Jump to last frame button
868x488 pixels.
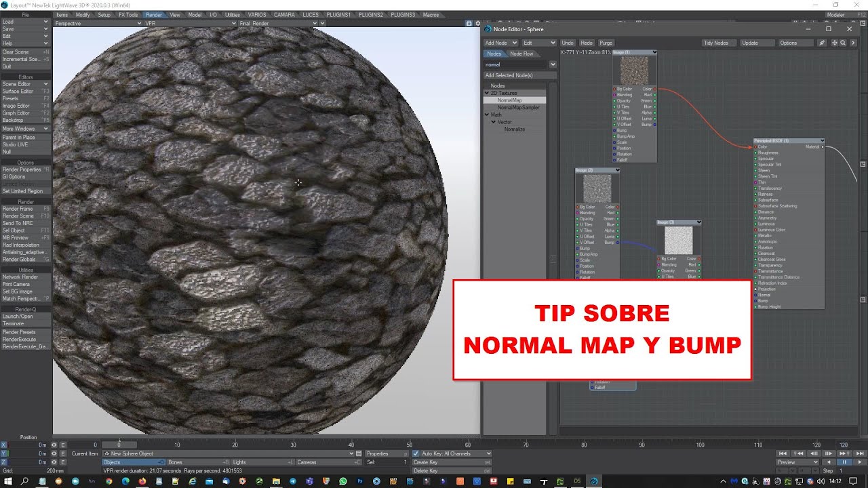(859, 453)
